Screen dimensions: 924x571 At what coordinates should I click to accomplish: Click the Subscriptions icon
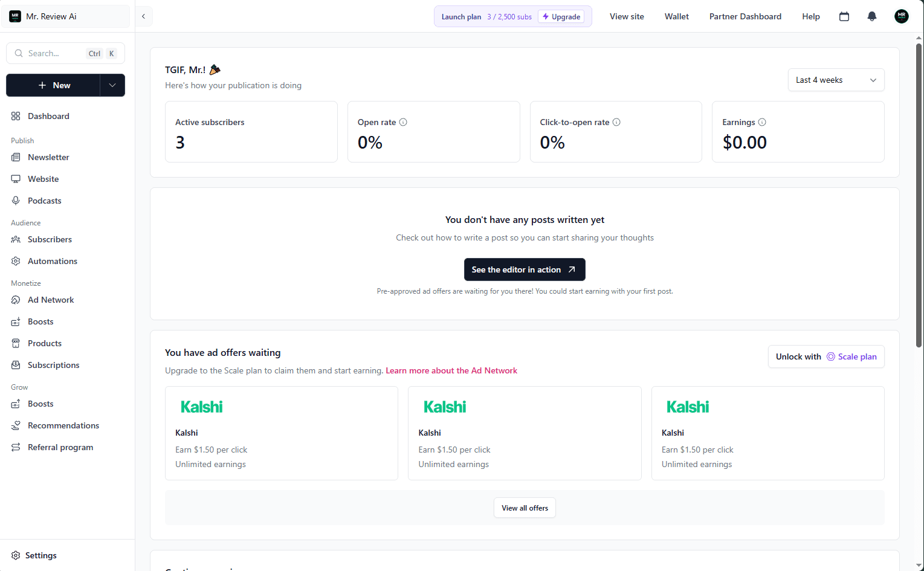click(16, 365)
